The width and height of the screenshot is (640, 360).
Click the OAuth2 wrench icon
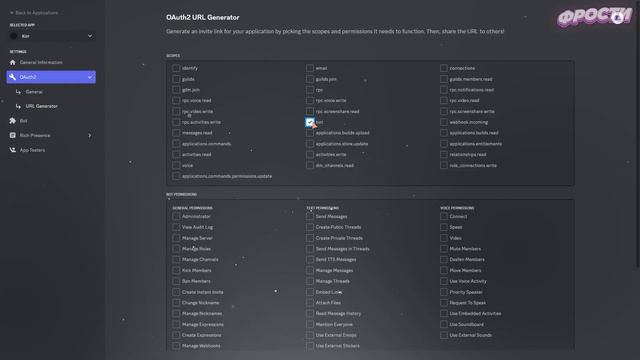(x=13, y=77)
